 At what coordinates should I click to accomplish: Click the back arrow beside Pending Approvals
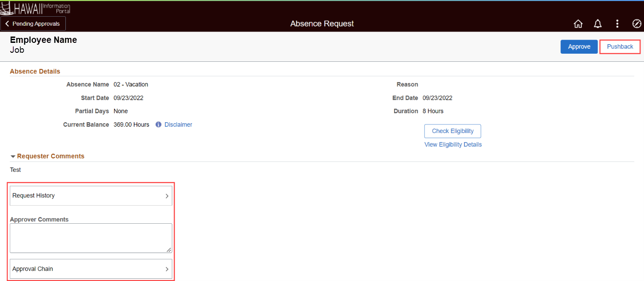coord(7,23)
